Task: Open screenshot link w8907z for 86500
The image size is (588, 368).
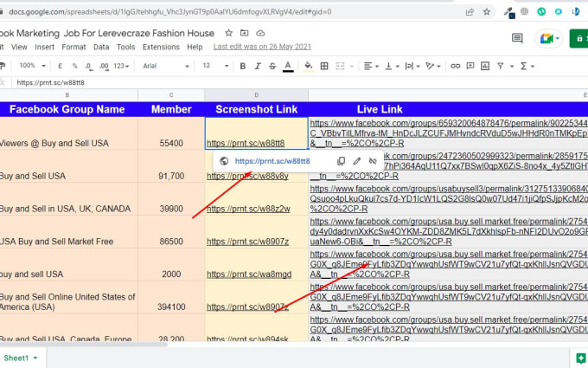Action: tap(247, 242)
